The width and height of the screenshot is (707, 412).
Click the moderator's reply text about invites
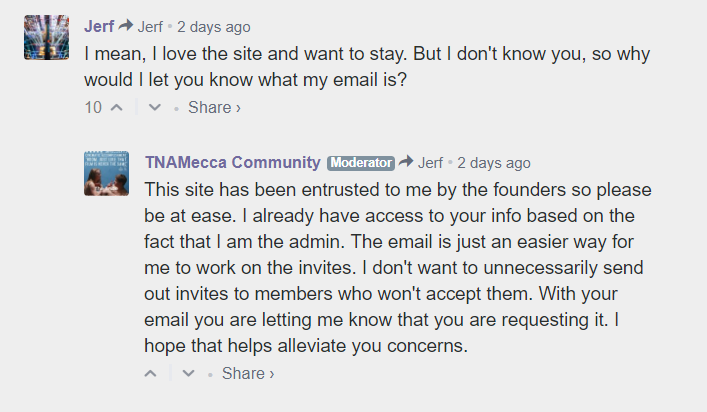pyautogui.click(x=398, y=268)
